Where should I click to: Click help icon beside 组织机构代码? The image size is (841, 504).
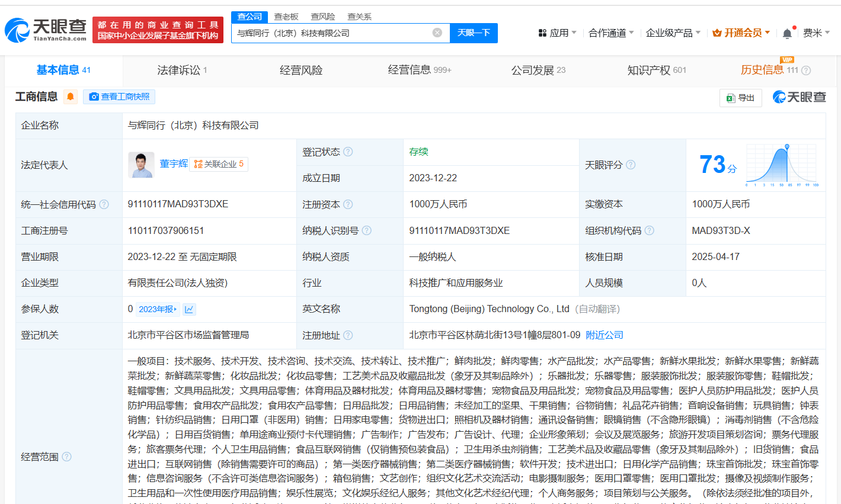(x=650, y=230)
